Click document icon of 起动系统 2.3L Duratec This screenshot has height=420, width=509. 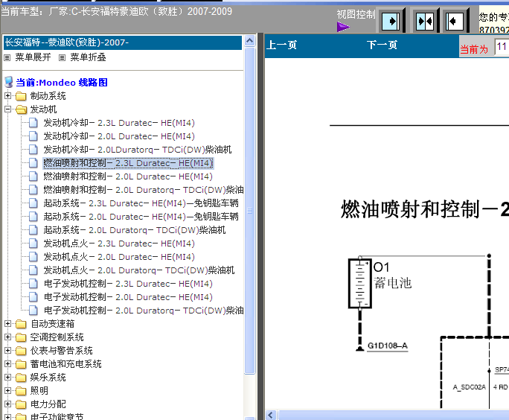click(x=33, y=203)
